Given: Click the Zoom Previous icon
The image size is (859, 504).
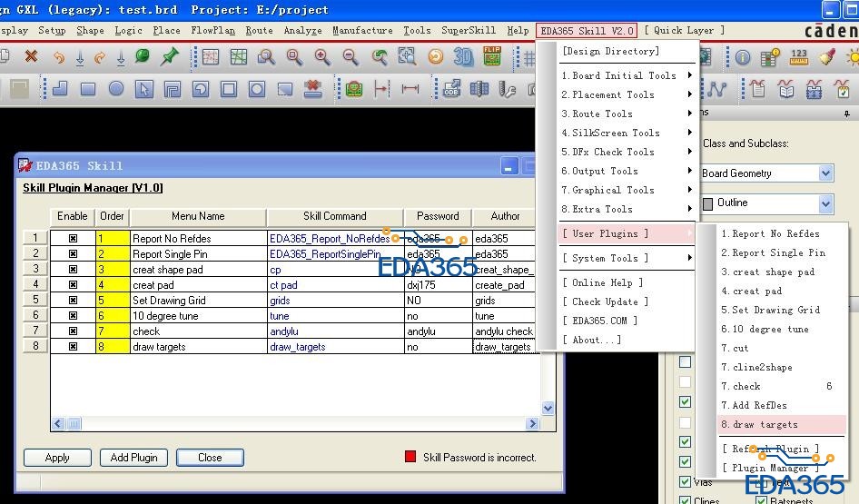Looking at the screenshot, I should click(379, 56).
